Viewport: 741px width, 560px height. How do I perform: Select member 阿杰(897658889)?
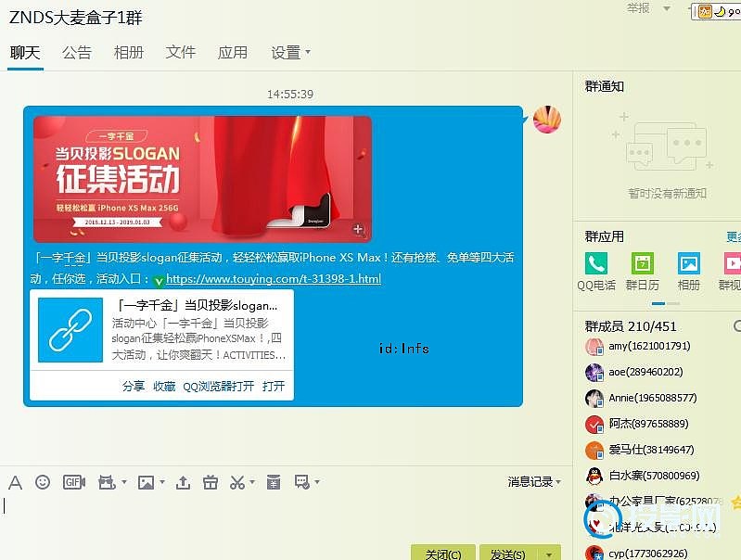point(648,424)
